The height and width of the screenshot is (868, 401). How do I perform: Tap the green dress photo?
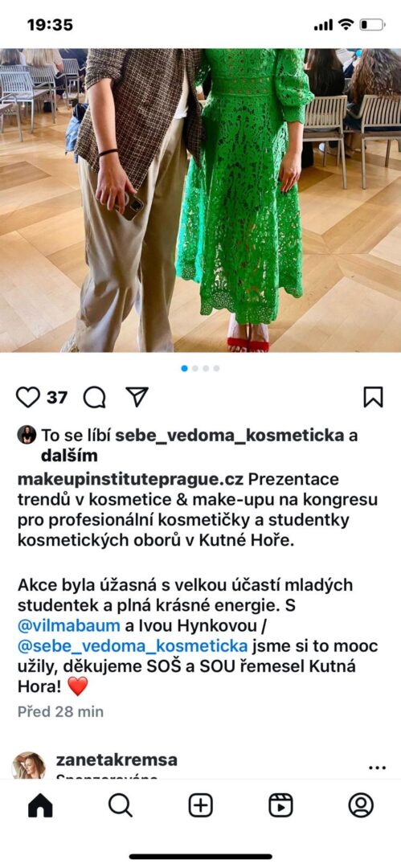pos(201,200)
